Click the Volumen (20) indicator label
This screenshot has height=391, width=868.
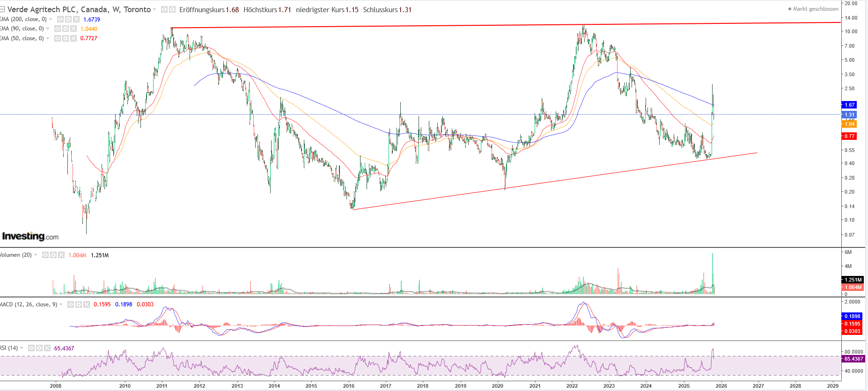(16, 255)
